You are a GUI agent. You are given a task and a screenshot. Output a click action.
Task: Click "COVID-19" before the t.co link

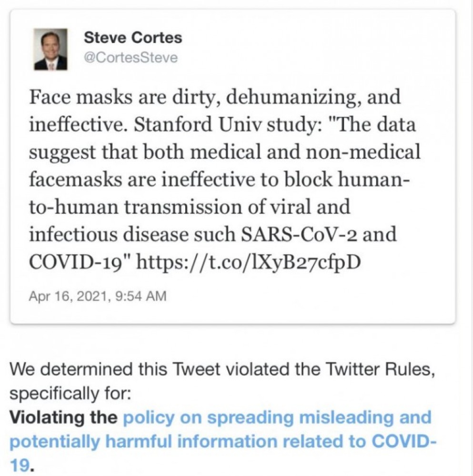tap(78, 261)
